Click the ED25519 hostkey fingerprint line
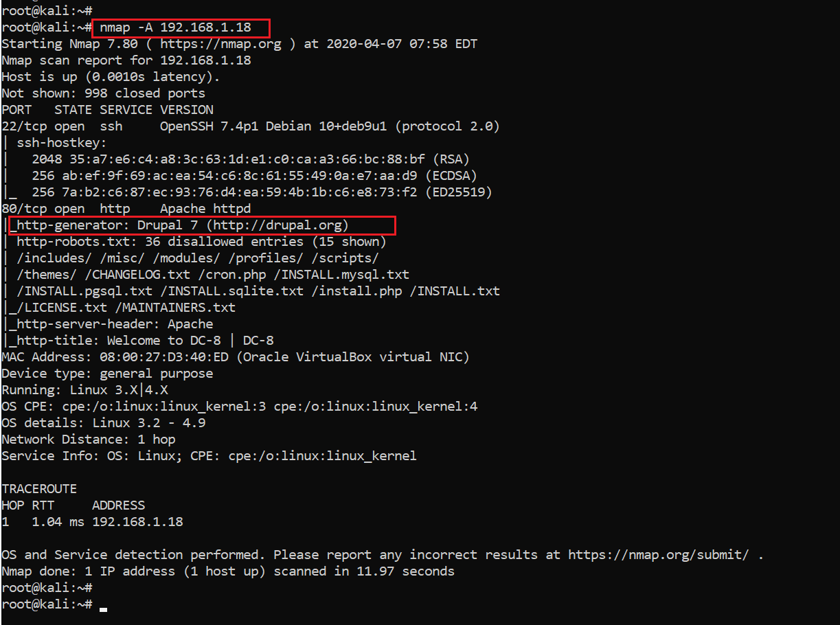This screenshot has width=840, height=625. coord(261,192)
